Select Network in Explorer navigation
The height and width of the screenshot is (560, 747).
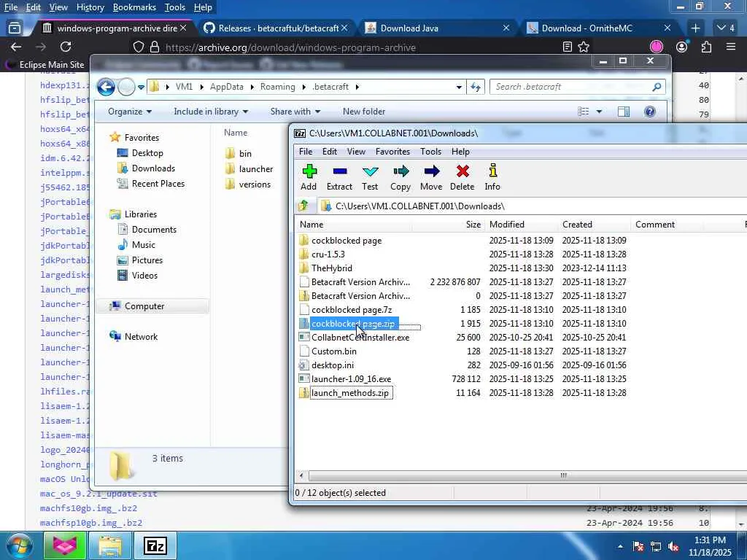[134, 337]
